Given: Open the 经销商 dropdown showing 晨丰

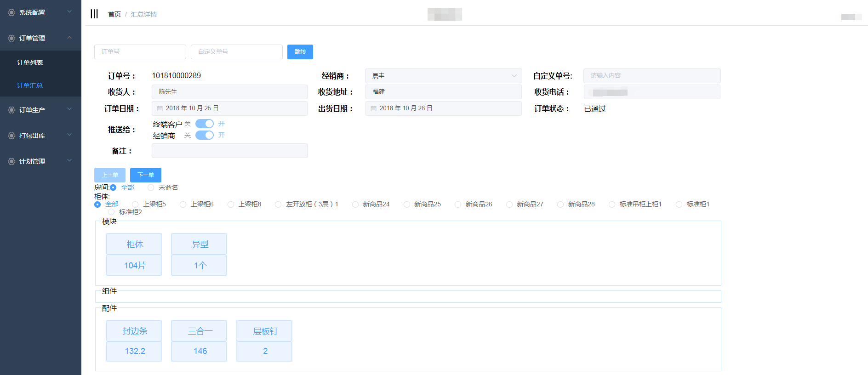Looking at the screenshot, I should [443, 76].
